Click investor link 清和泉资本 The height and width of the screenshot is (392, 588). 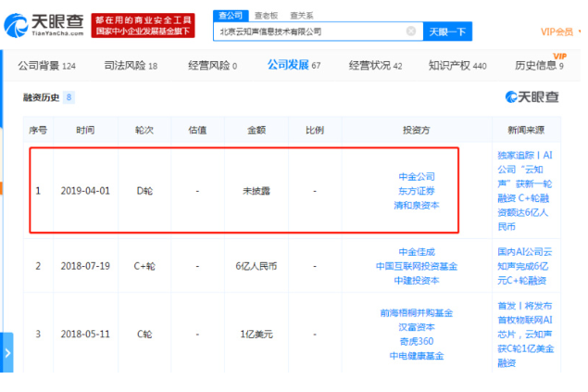[416, 206]
